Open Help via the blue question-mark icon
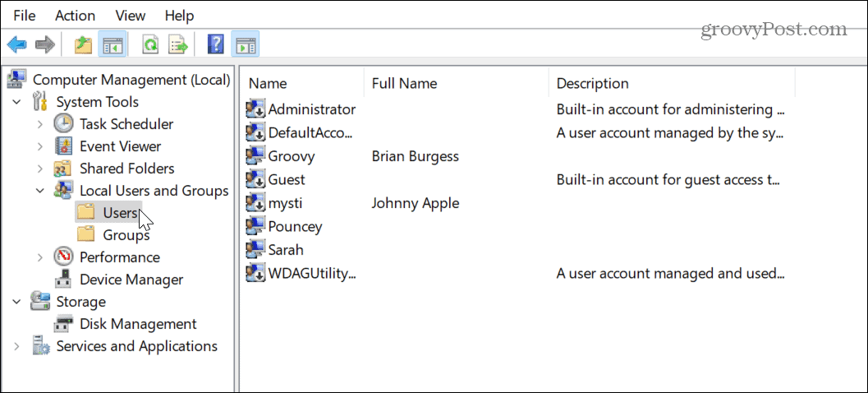The height and width of the screenshot is (393, 868). tap(216, 44)
